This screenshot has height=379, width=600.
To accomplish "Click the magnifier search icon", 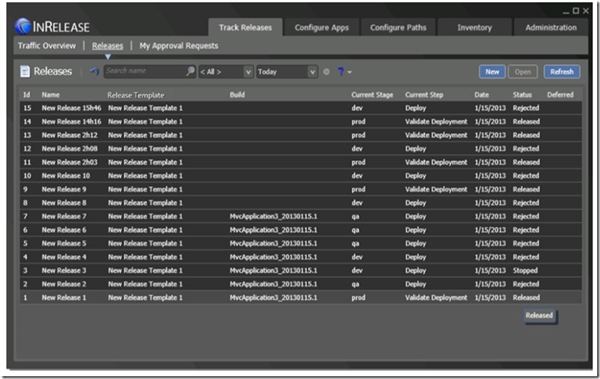I will pos(190,71).
